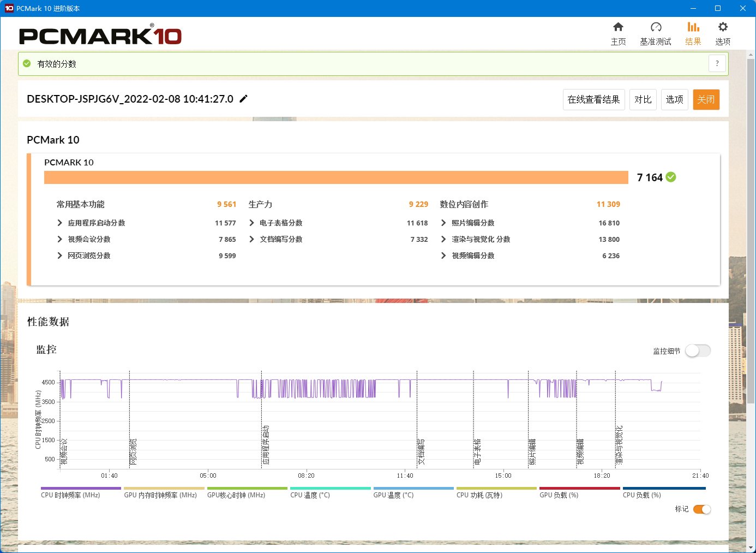The image size is (756, 553).
Task: Select GPU核心时钟 (MHz) legend swatch
Action: (247, 489)
